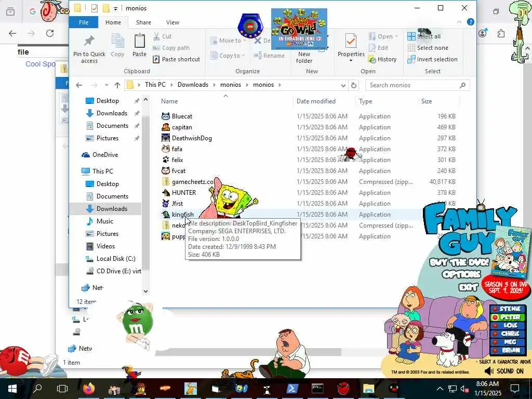Image resolution: width=532 pixels, height=399 pixels.
Task: Open Firefox from the taskbar
Action: [89, 389]
